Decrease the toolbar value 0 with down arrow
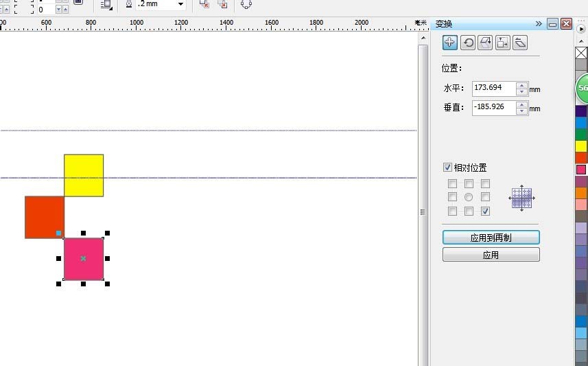This screenshot has width=588, height=366. [58, 10]
